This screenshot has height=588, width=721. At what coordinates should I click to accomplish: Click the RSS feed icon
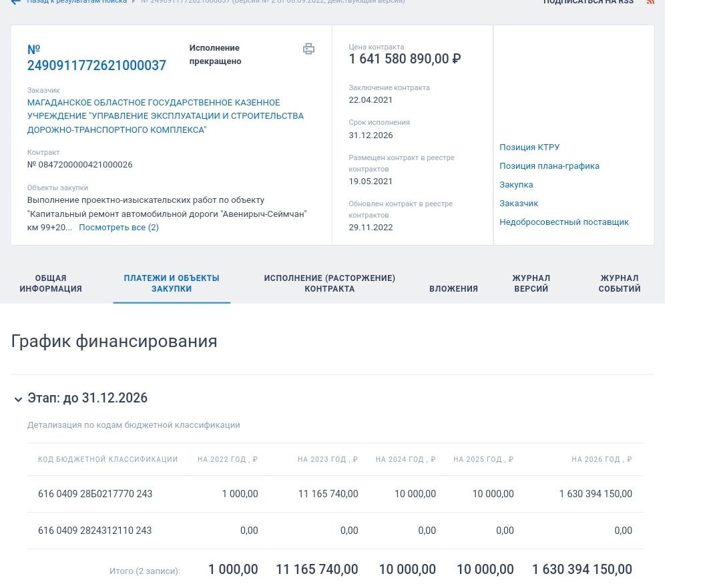pyautogui.click(x=650, y=2)
